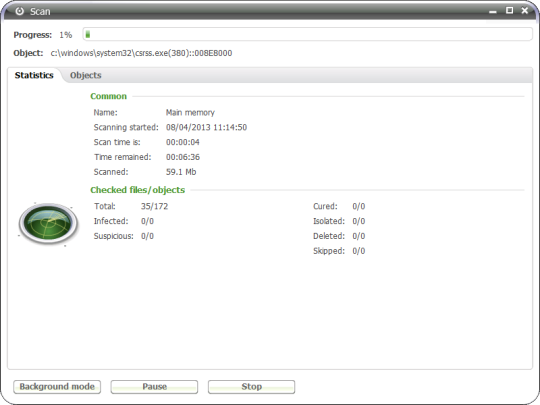The height and width of the screenshot is (405, 540).
Task: Click the 'Progress:' label
Action: coord(33,35)
